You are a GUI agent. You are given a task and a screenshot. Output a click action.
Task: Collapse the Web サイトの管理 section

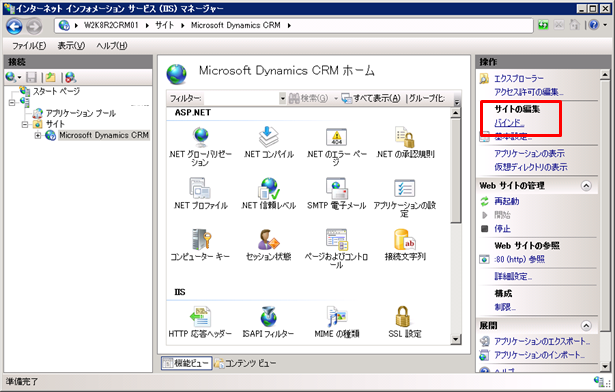pos(586,186)
